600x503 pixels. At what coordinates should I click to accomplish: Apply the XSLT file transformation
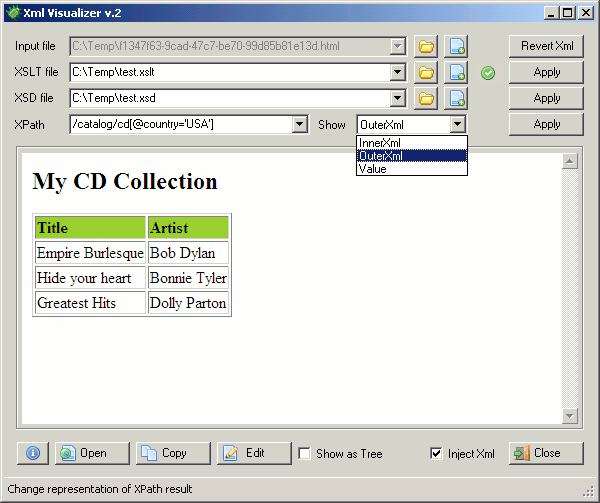(x=546, y=72)
